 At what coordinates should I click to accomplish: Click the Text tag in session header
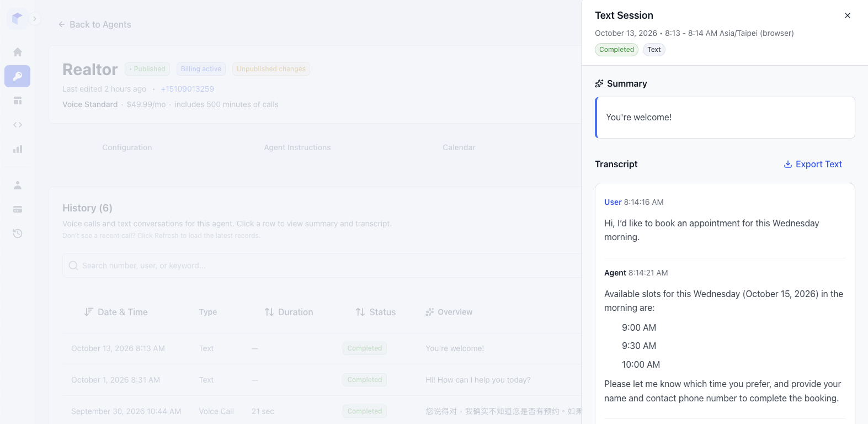point(654,50)
